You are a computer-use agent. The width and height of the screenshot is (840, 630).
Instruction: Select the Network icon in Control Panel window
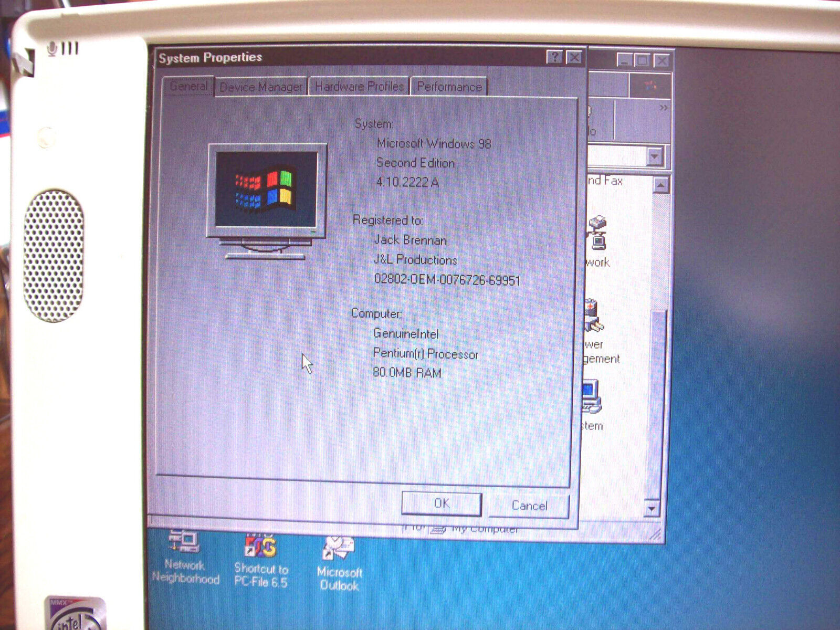coord(597,241)
